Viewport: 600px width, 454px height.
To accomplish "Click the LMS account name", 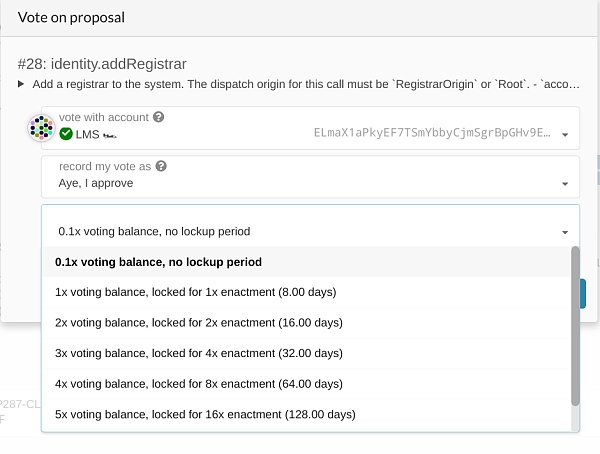I will 87,133.
